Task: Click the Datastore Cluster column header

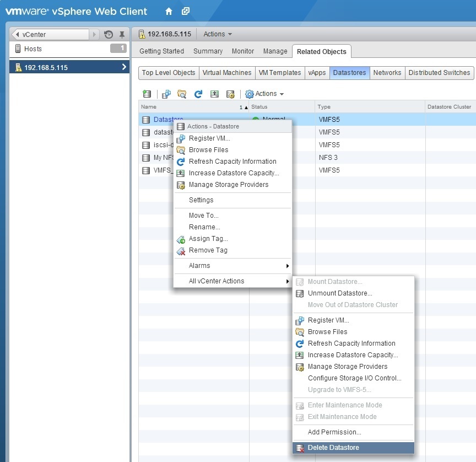Action: (x=451, y=107)
